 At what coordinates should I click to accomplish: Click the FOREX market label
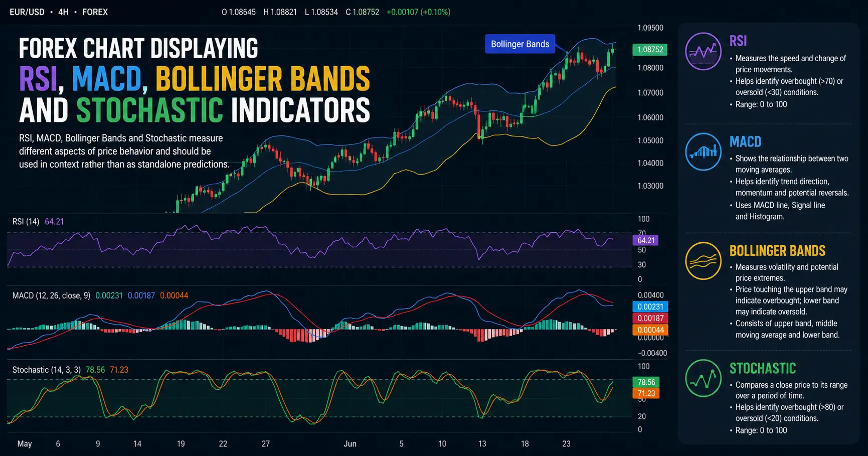tap(95, 12)
